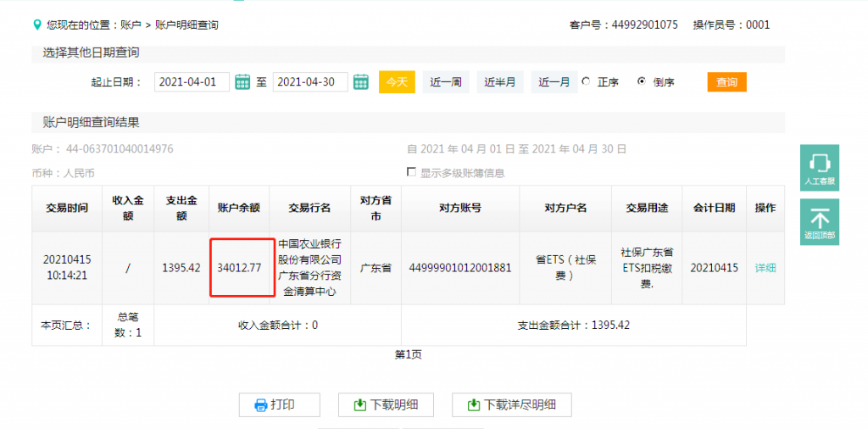Image resolution: width=868 pixels, height=429 pixels.
Task: Open 详细 link for the transaction
Action: point(765,268)
